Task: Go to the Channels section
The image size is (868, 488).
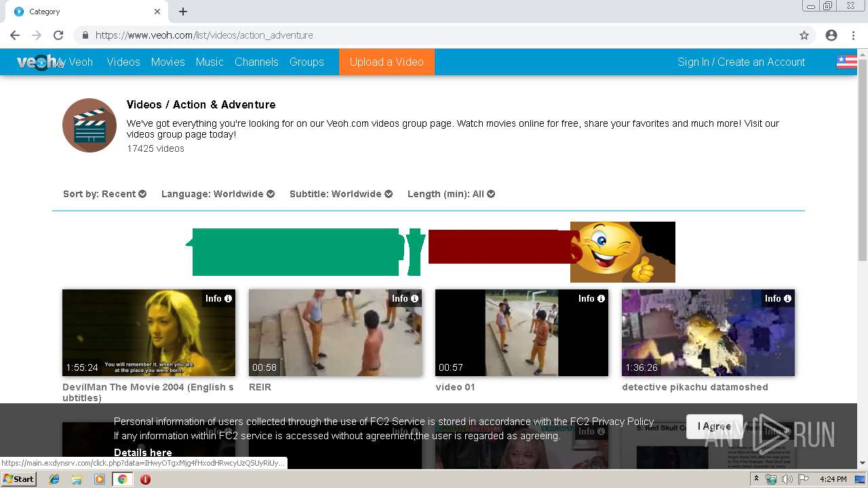Action: (x=256, y=62)
